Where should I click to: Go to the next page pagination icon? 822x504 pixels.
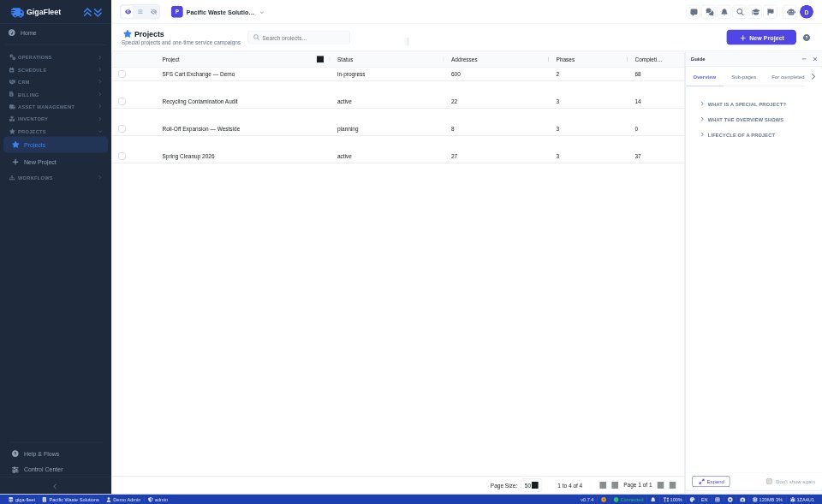click(x=660, y=485)
